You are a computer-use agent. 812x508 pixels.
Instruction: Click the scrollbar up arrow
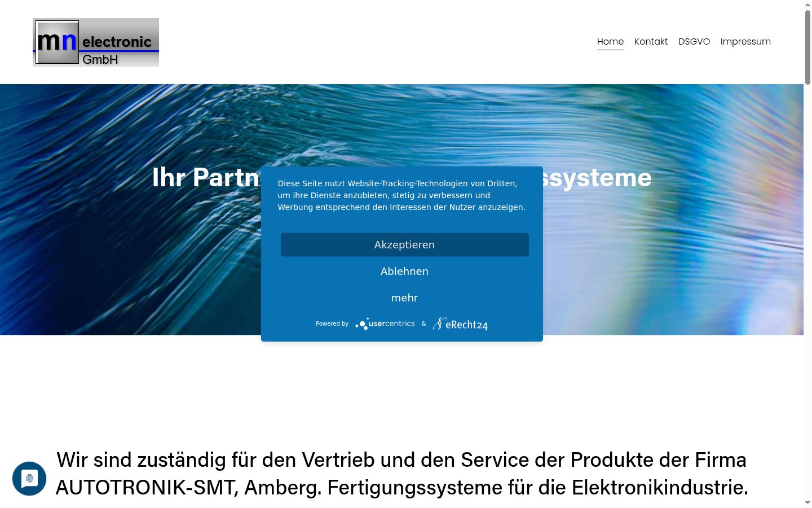click(x=807, y=5)
